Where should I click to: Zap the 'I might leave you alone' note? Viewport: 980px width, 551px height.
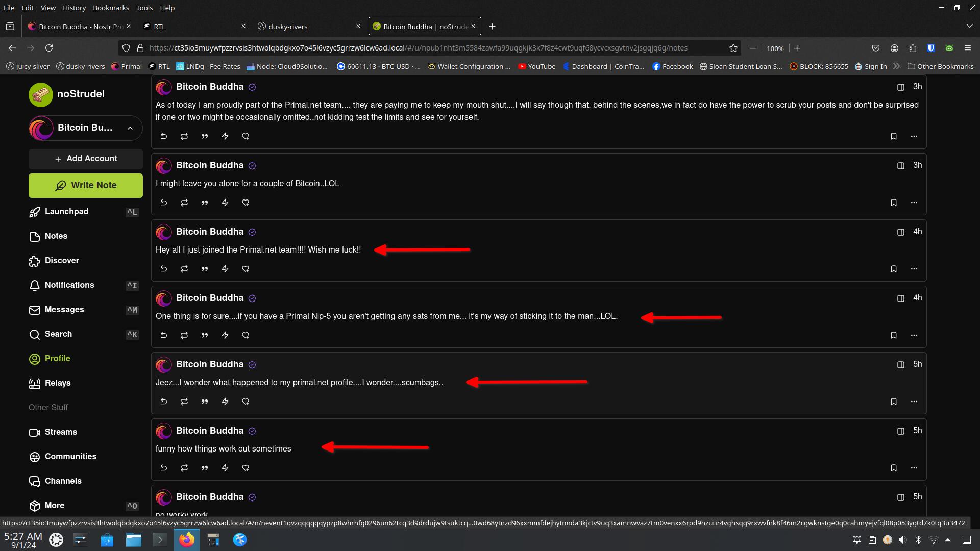click(x=225, y=203)
